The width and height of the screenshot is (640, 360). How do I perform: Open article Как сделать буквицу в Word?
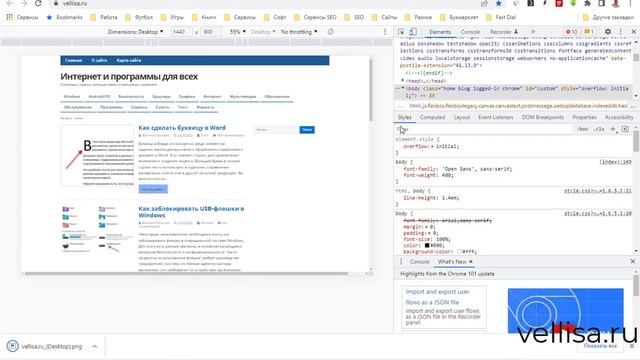182,128
